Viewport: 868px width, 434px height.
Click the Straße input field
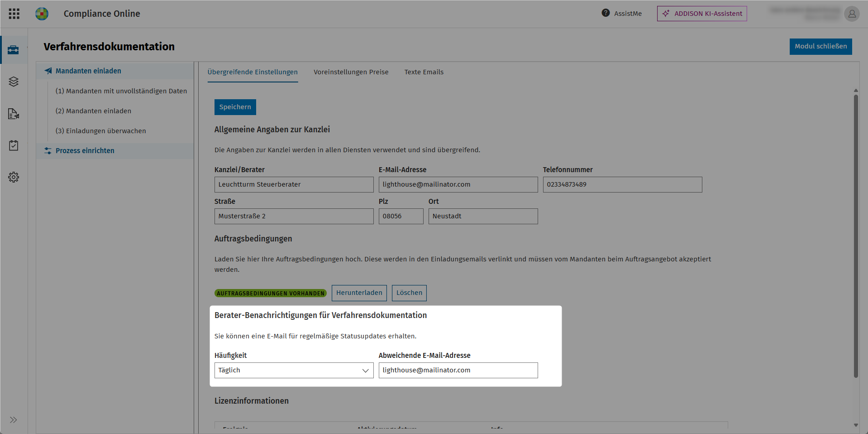click(294, 216)
